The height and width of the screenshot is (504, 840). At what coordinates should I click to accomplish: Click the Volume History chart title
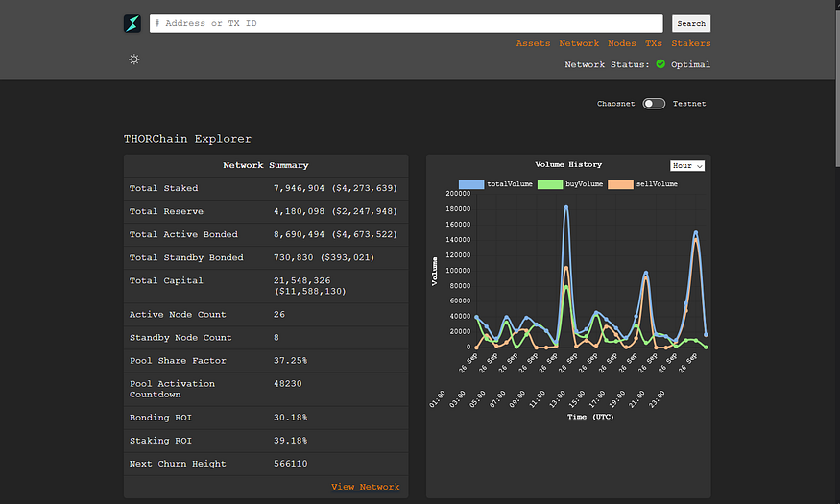pos(568,164)
